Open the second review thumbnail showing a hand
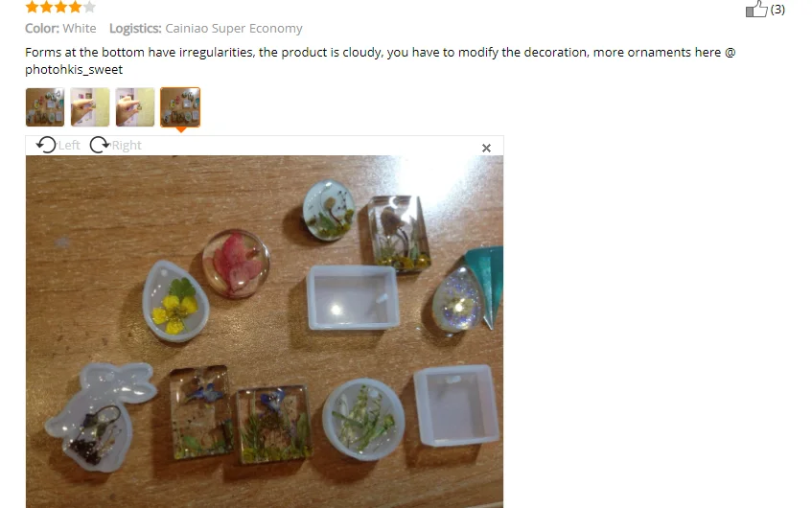Screen dimensions: 812x508 click(x=90, y=107)
